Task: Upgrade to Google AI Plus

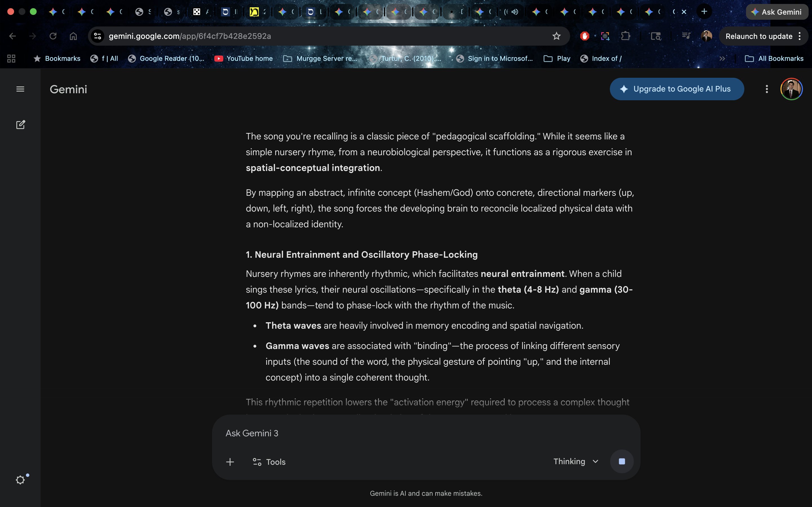Action: [676, 89]
